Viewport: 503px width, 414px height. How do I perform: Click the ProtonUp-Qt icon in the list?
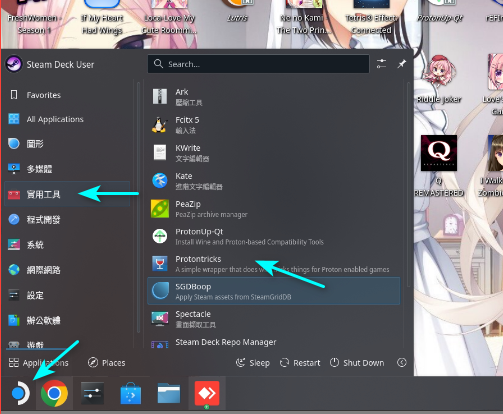(160, 236)
